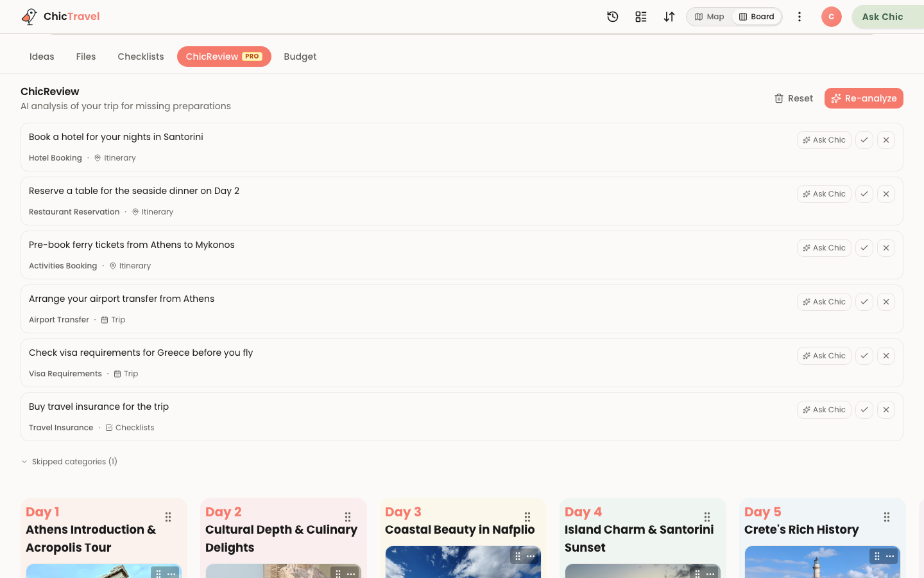924x578 pixels.
Task: Mark Santorini hotel booking as done
Action: coord(864,140)
